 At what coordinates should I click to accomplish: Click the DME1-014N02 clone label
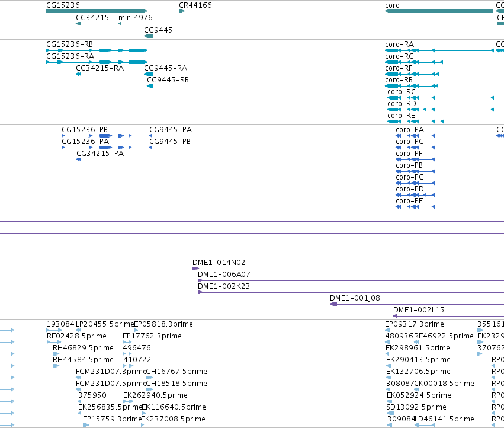point(219,263)
